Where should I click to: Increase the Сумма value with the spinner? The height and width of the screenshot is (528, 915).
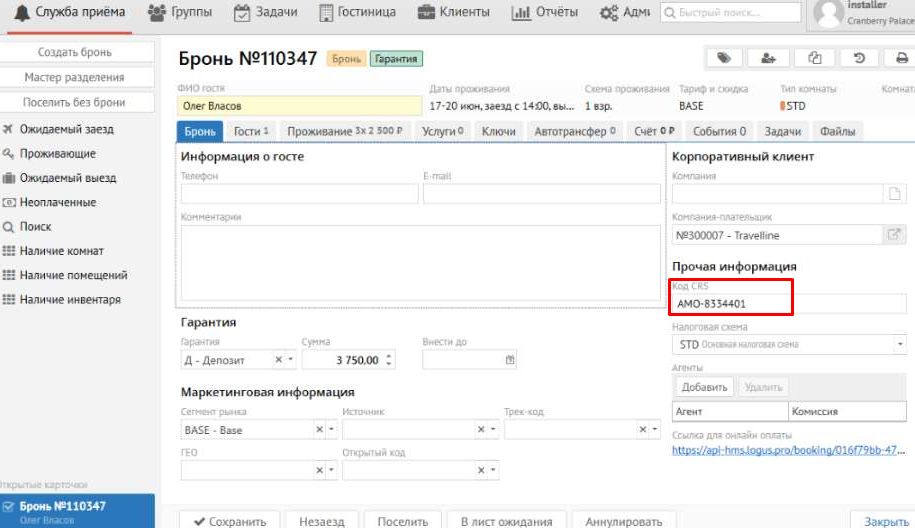[389, 356]
